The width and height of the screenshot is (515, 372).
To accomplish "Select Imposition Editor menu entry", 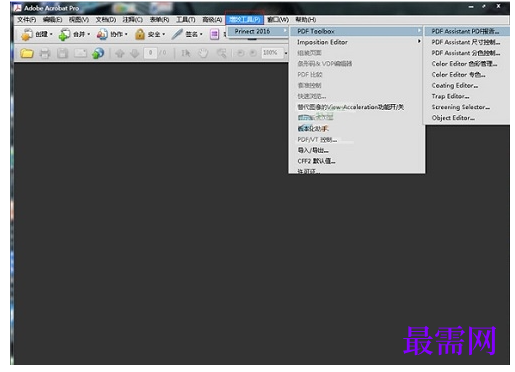I will (x=356, y=42).
